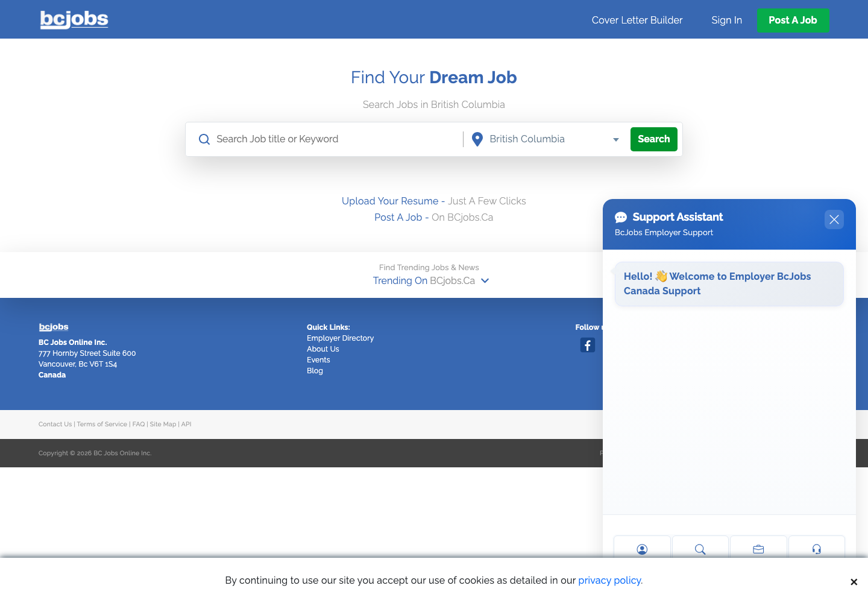Open Contact Us footer link
The image size is (868, 603).
55,424
